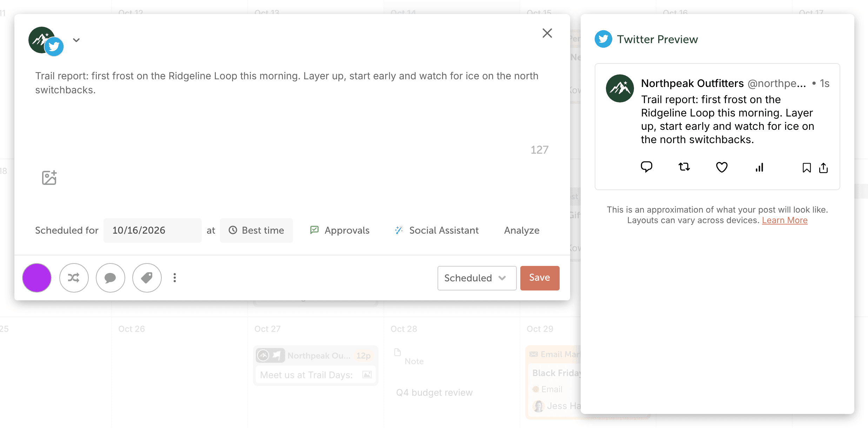
Task: Click Analyze
Action: coord(522,230)
